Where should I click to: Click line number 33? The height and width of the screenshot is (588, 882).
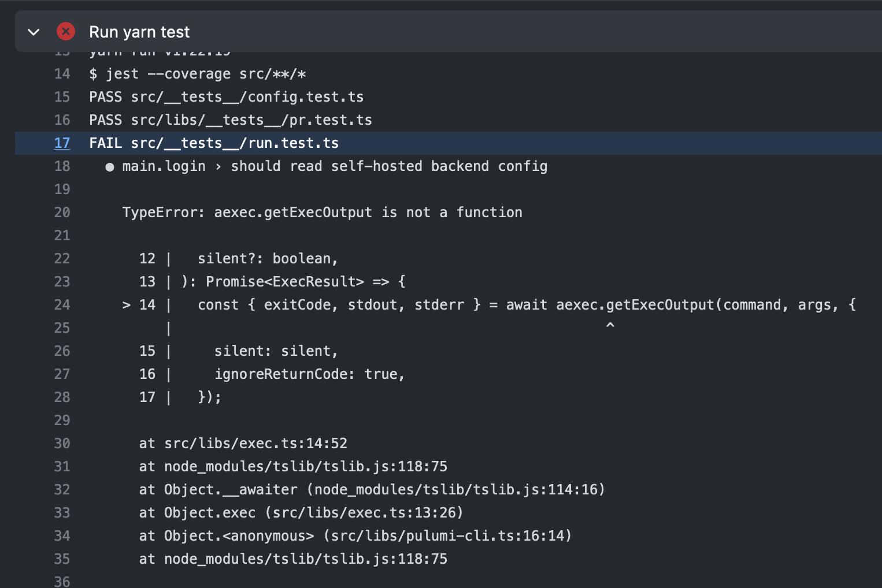click(x=62, y=513)
